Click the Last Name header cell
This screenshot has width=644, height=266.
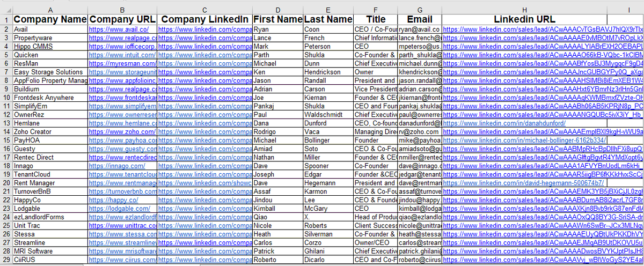coord(328,19)
